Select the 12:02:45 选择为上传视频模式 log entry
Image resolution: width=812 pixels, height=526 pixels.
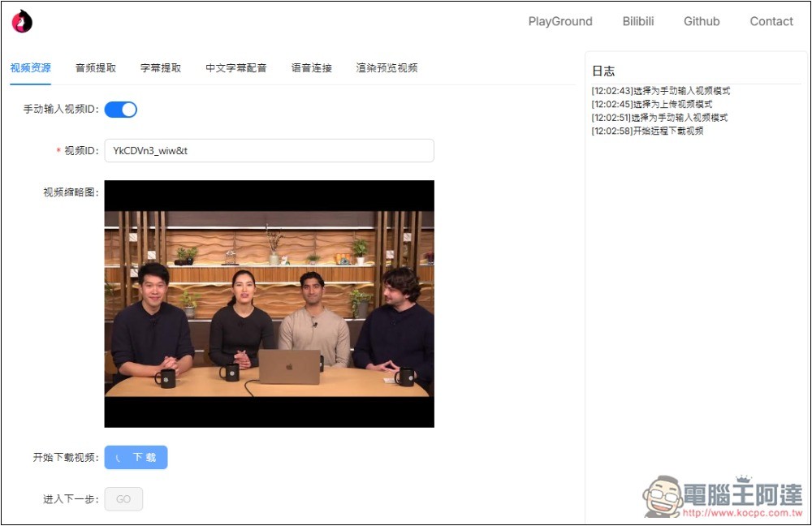pos(652,104)
